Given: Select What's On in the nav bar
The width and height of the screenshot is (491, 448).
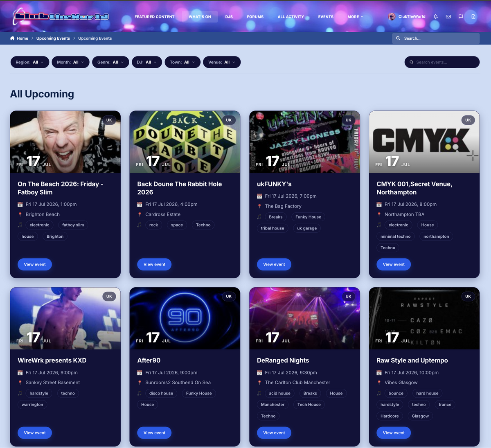Looking at the screenshot, I should [200, 17].
